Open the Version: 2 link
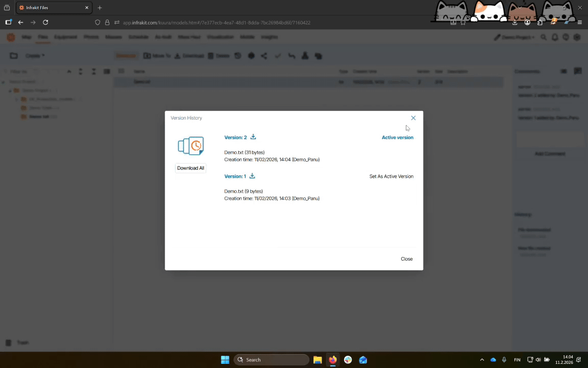This screenshot has width=588, height=368. click(x=235, y=137)
